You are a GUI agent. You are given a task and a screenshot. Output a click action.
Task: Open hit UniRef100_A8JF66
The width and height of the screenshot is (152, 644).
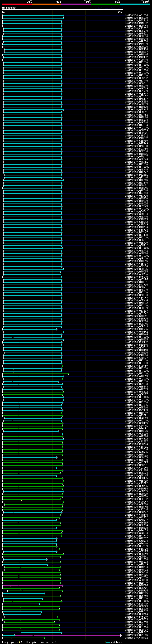[136, 15]
